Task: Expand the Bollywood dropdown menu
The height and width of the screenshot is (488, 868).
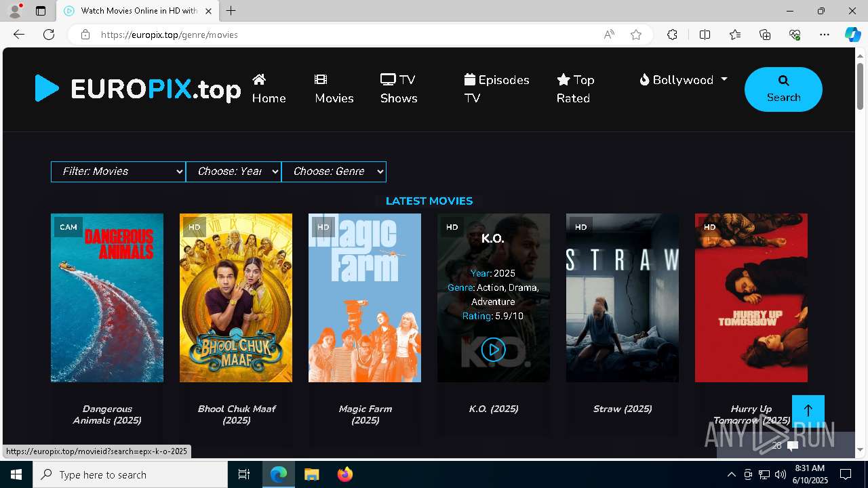Action: 684,80
